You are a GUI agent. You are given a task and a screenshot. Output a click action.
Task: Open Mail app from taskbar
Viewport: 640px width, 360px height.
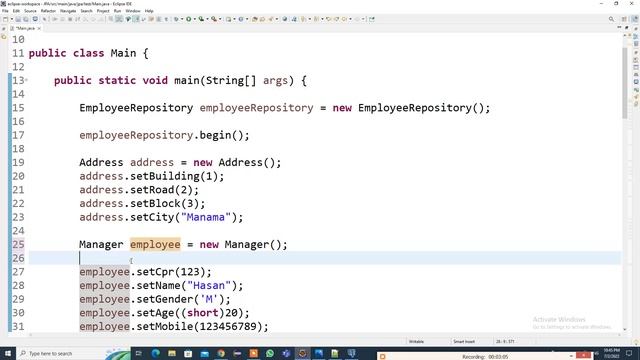pos(204,353)
